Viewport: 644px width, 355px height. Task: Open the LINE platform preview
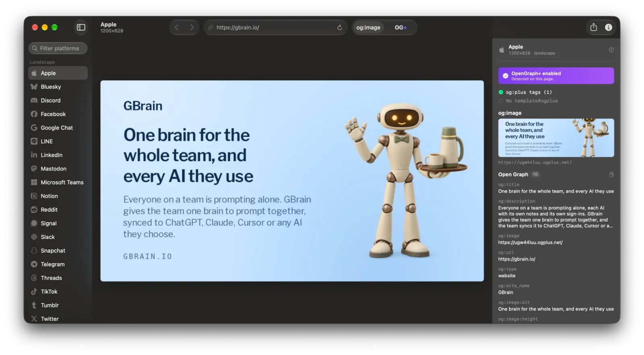click(x=58, y=141)
